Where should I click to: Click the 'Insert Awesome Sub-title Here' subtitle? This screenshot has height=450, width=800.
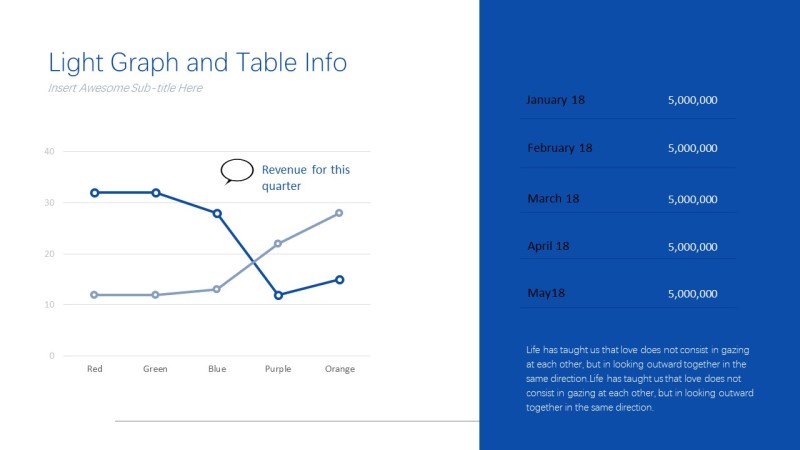click(125, 88)
